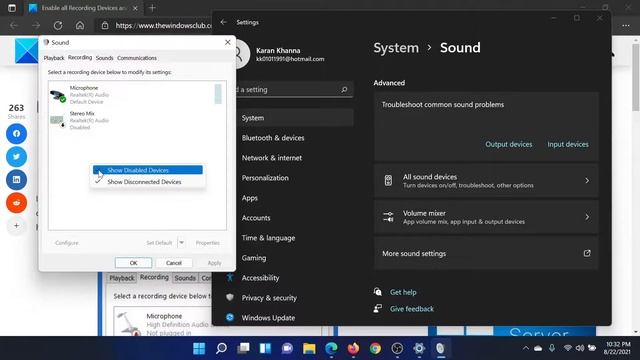Click the browser address bar URL

(x=163, y=25)
